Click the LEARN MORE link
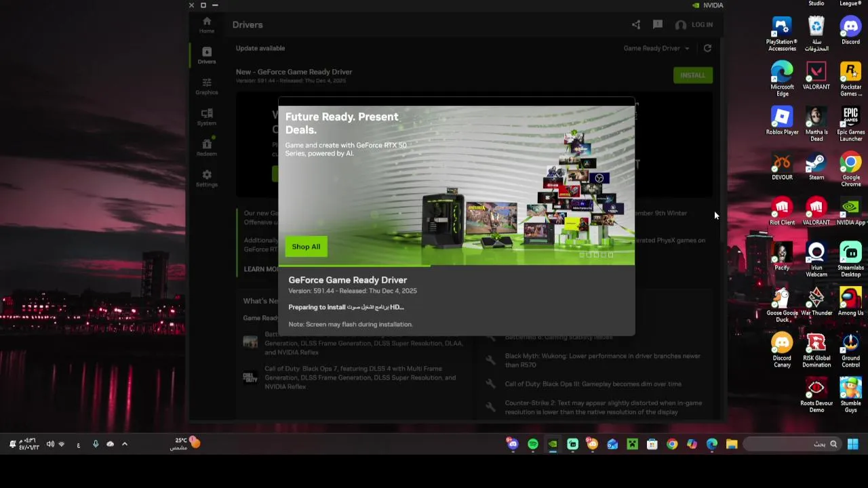Screen dimensions: 868x488 click(x=260, y=269)
